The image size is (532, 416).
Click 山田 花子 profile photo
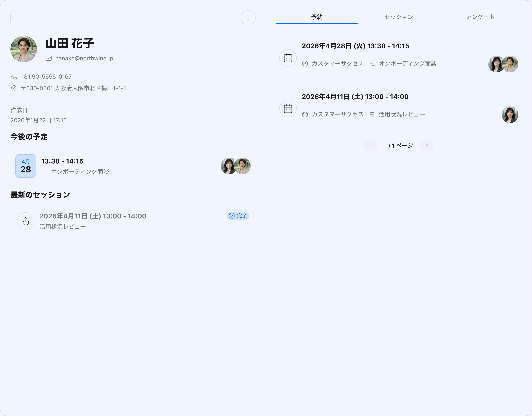(24, 49)
